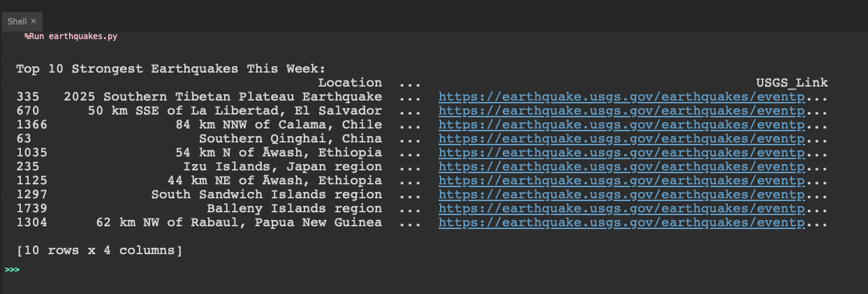Click '2025 Southern Tibetan Plateau Earthquake' text
Viewport: 868px width, 294px height.
(223, 96)
